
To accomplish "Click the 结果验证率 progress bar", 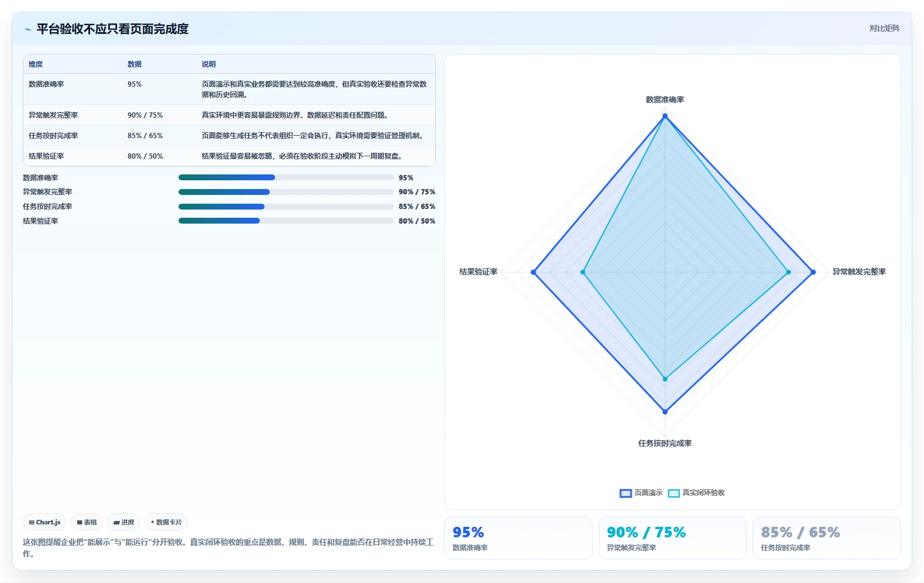I will pyautogui.click(x=286, y=221).
